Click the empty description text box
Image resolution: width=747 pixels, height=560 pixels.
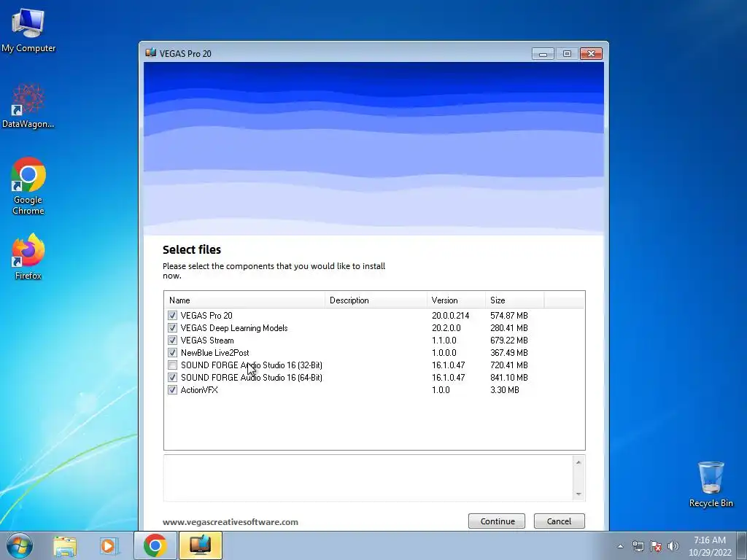click(x=368, y=478)
